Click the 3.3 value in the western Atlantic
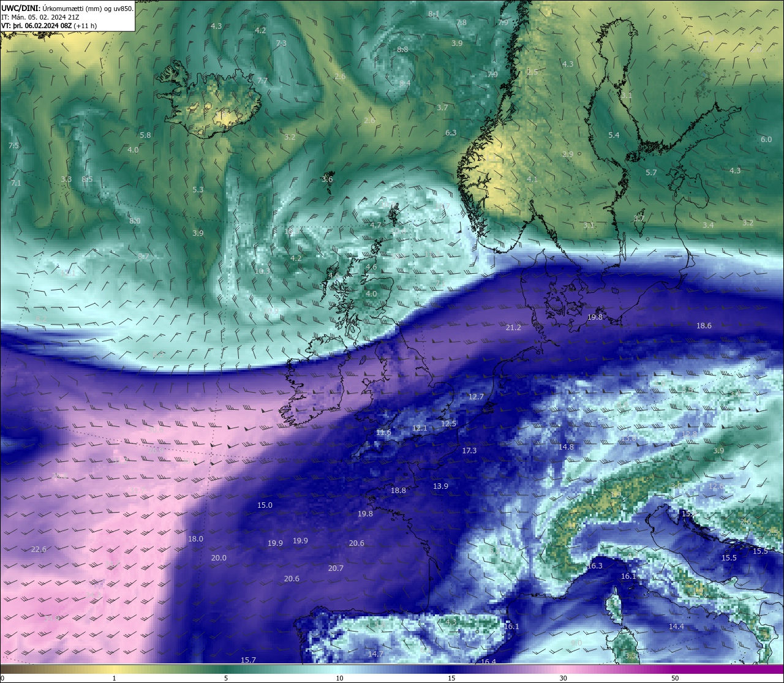784x683 pixels. pyautogui.click(x=66, y=179)
